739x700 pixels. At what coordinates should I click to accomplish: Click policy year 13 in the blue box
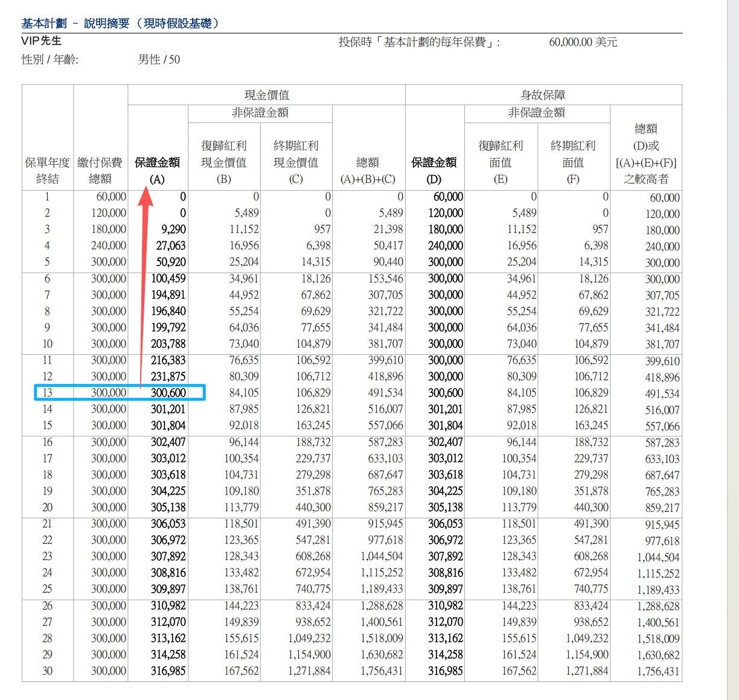[x=47, y=393]
